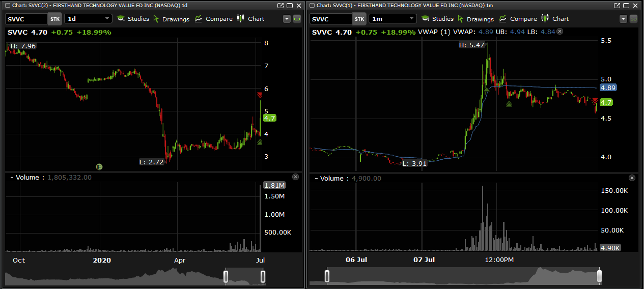Click the 4.90K volume axis tag
This screenshot has width=644, height=289.
pyautogui.click(x=609, y=248)
